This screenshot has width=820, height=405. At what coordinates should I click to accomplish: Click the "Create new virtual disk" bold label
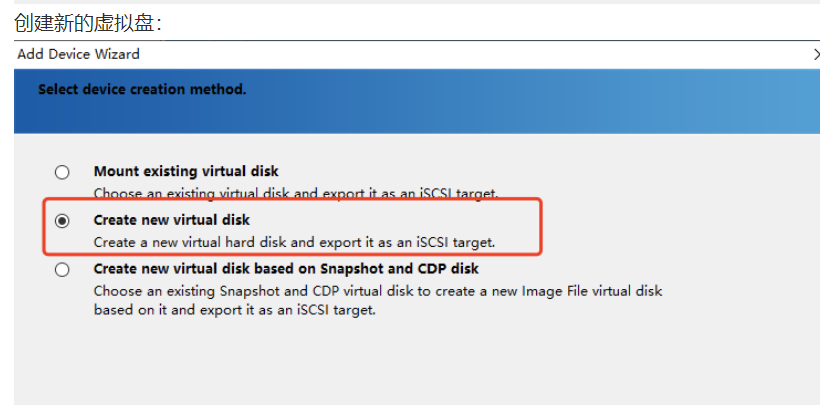(172, 220)
